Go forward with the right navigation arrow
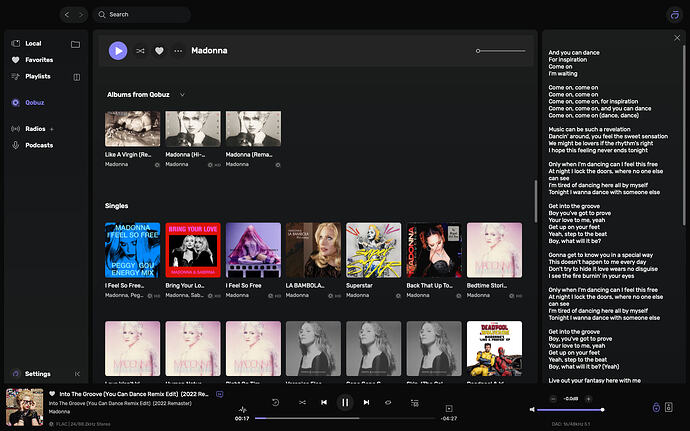The height and width of the screenshot is (431, 690). point(81,15)
